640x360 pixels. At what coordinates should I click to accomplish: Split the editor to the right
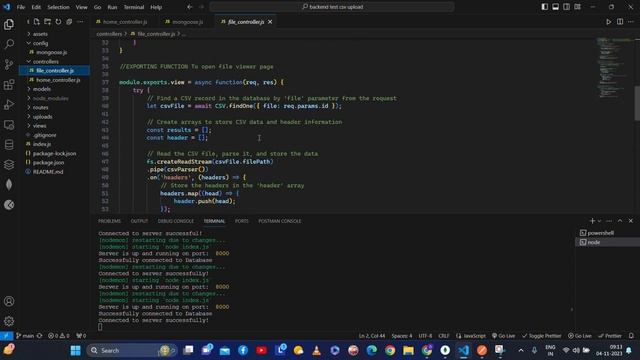620,22
